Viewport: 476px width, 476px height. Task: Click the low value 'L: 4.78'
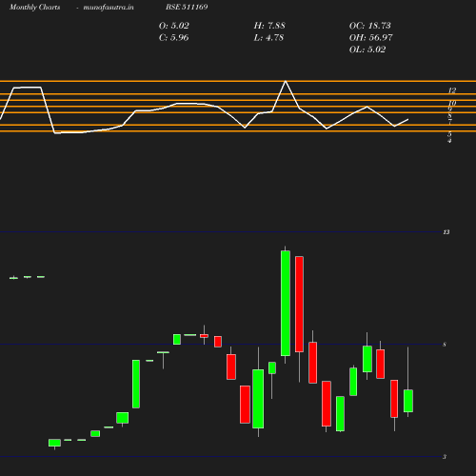click(x=268, y=37)
